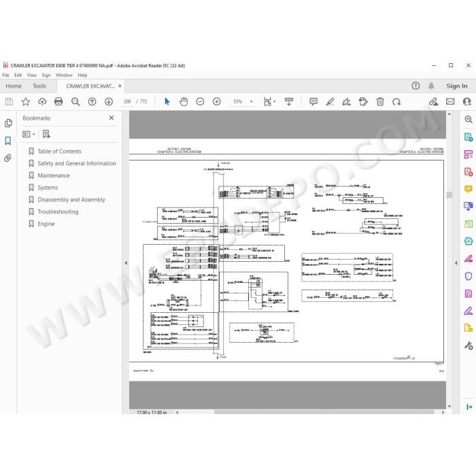Open the Edit menu
Image resolution: width=476 pixels, height=476 pixels.
tap(18, 75)
